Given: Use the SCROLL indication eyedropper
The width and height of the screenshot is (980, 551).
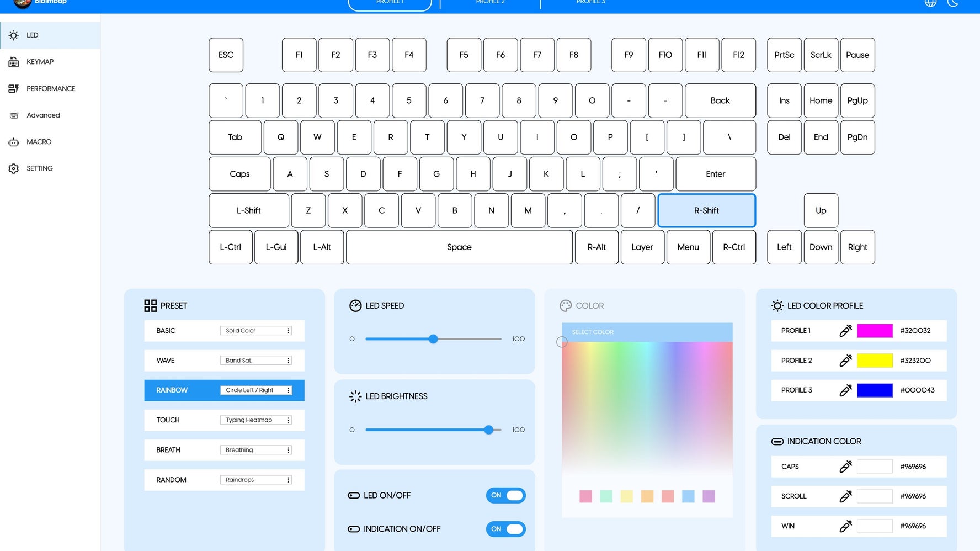Looking at the screenshot, I should coord(845,496).
